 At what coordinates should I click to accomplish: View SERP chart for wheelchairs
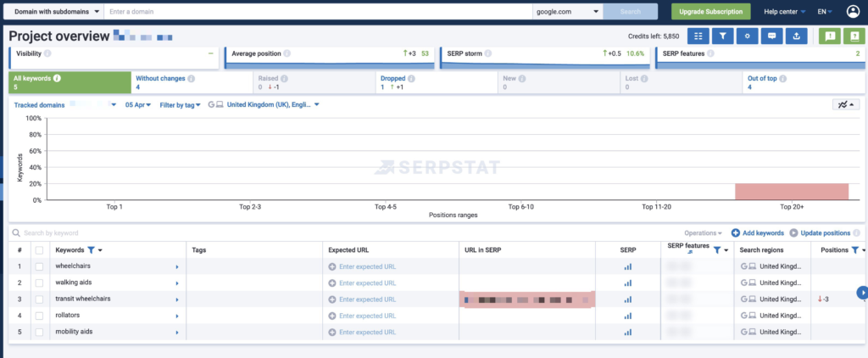coord(628,266)
